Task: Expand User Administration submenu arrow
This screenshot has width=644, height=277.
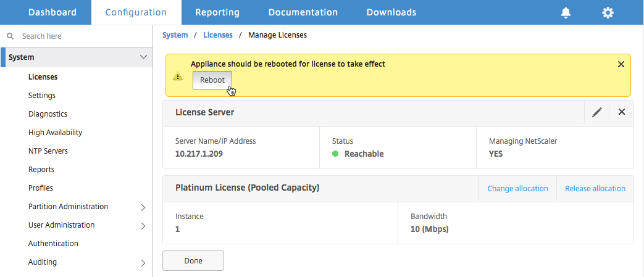Action: coord(143,226)
